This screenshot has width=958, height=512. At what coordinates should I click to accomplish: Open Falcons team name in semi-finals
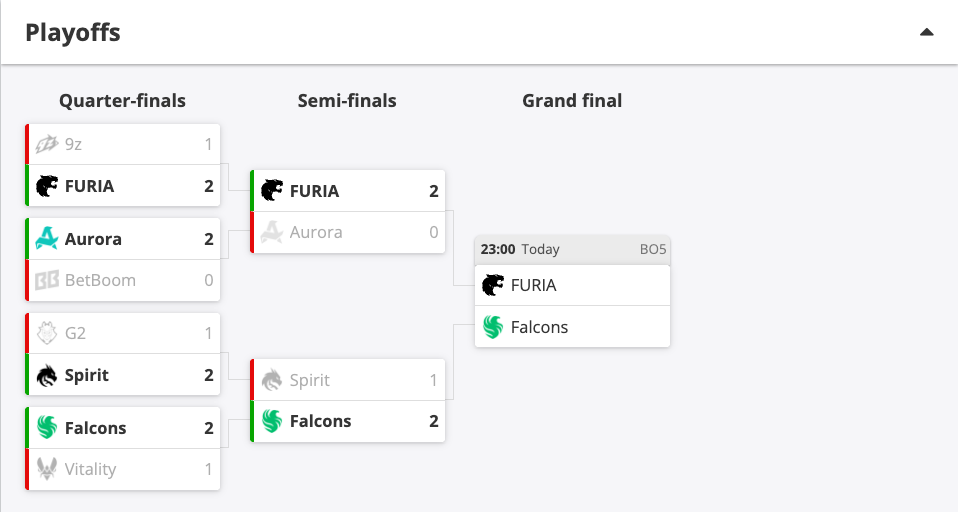pos(320,422)
